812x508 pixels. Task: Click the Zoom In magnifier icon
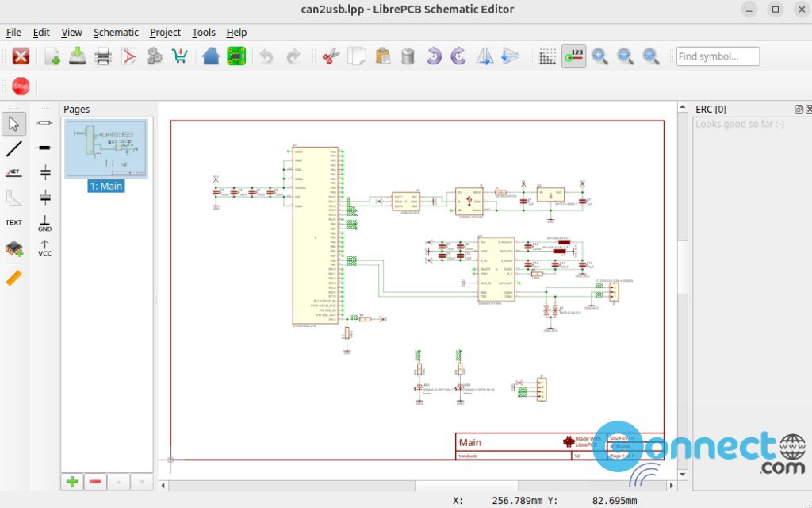coord(599,56)
